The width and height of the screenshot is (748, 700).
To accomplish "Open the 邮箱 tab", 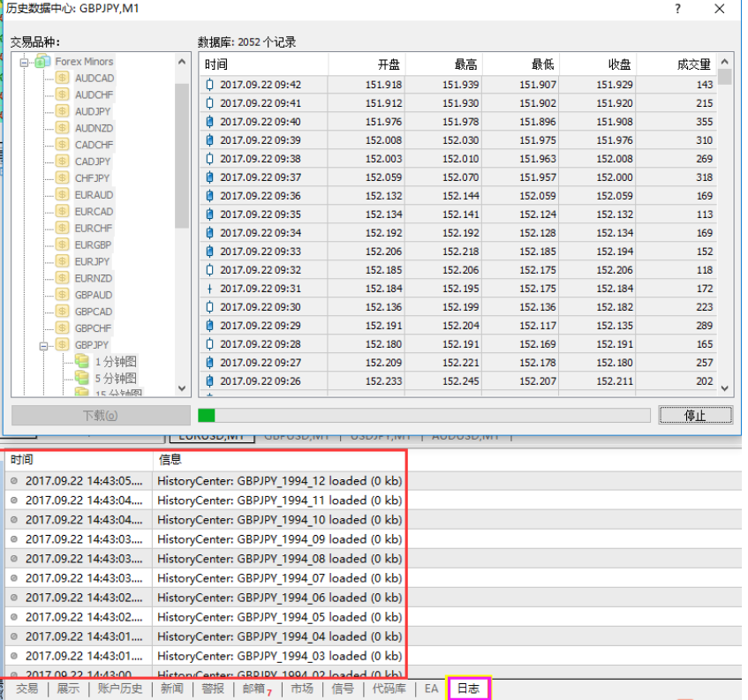I will [x=253, y=689].
